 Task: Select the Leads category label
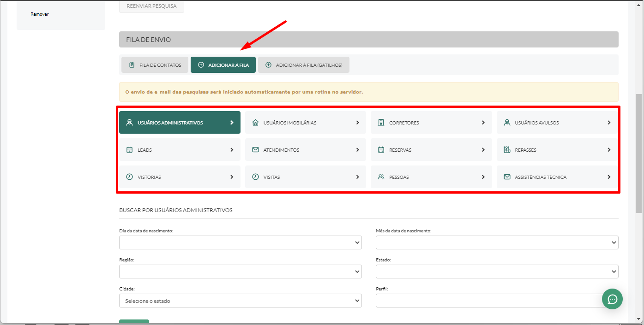(x=144, y=150)
